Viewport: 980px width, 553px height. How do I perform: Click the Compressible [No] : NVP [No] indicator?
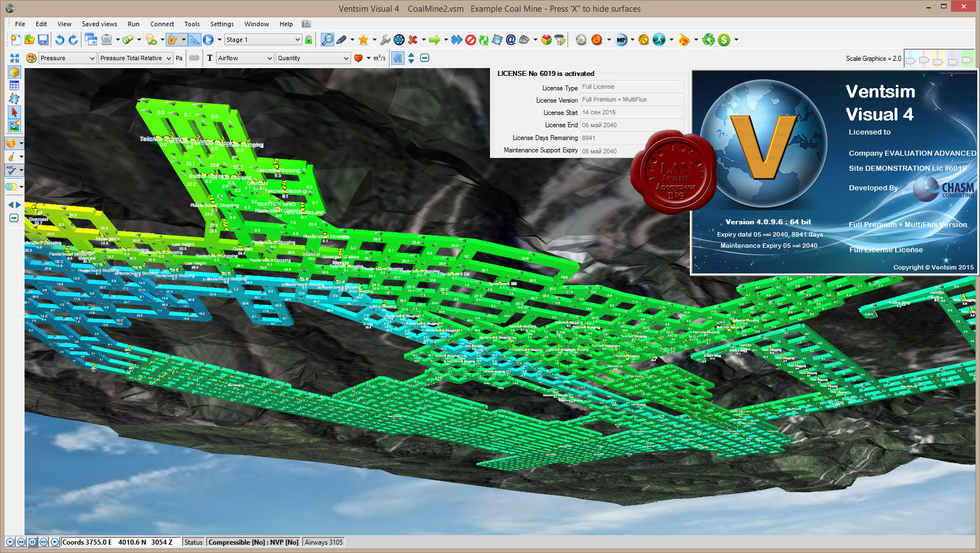253,542
